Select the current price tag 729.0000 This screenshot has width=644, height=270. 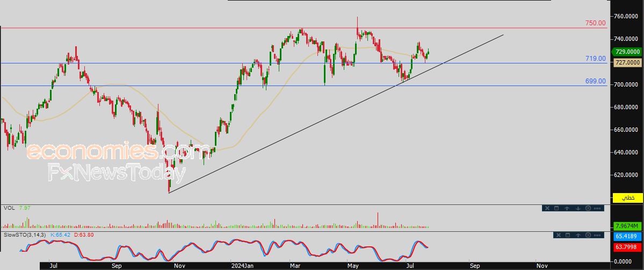point(627,52)
